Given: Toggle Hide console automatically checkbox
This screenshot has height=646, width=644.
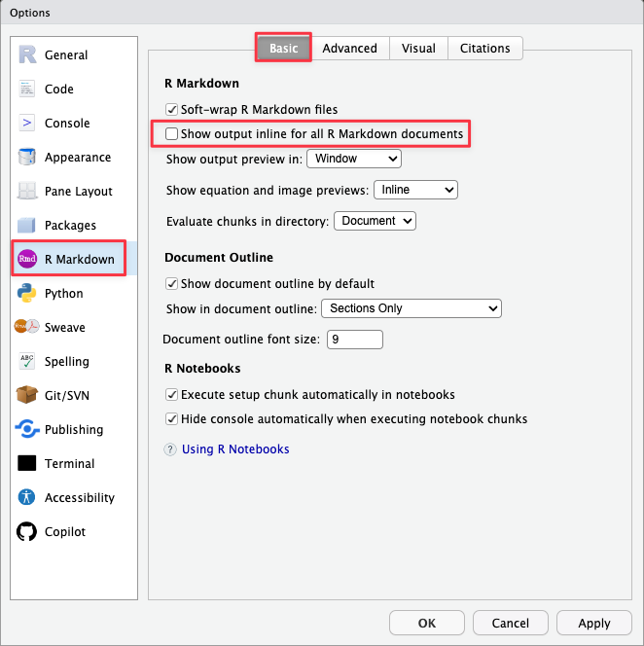Looking at the screenshot, I should (171, 419).
